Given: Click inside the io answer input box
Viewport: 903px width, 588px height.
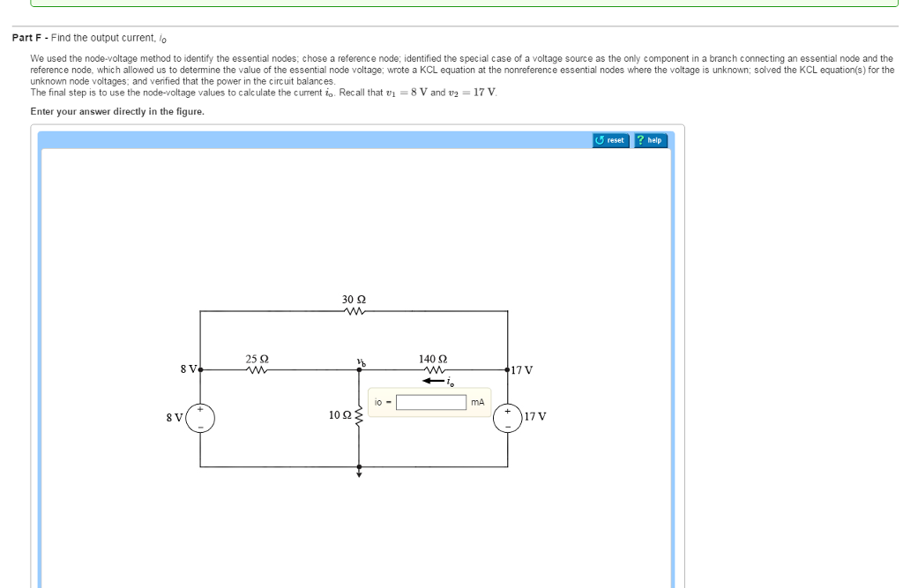Looking at the screenshot, I should click(430, 401).
